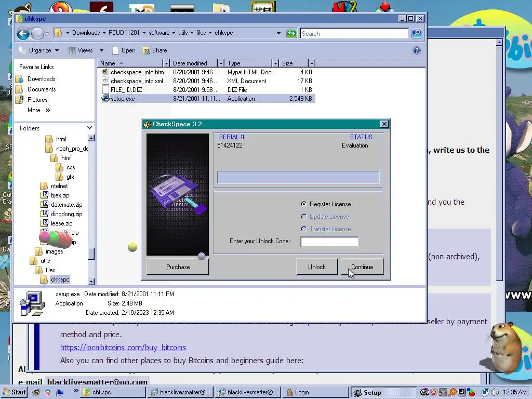Open the Date modified column dropdown arrow
This screenshot has height=399, width=532.
pyautogui.click(x=221, y=63)
